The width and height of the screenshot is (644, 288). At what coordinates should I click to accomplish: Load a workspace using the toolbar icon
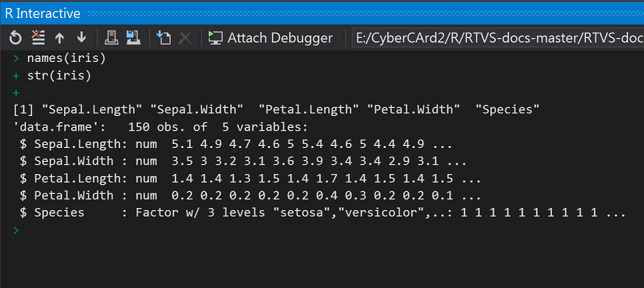[x=111, y=38]
